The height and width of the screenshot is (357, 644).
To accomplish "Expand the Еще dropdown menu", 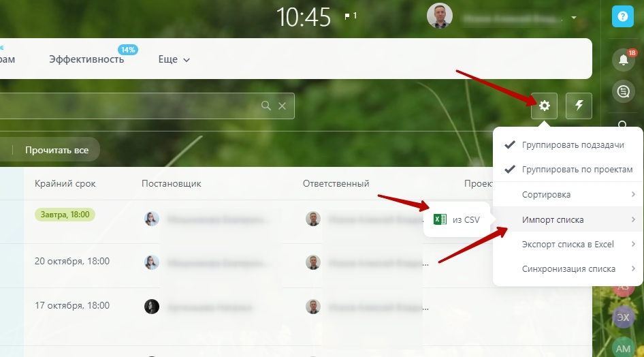I will (x=174, y=59).
